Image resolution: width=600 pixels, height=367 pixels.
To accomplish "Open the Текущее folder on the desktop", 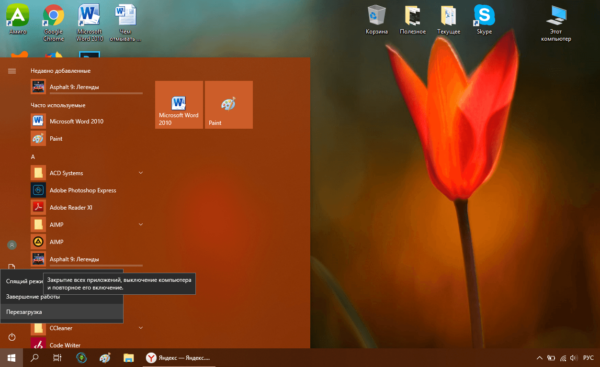I will click(448, 19).
